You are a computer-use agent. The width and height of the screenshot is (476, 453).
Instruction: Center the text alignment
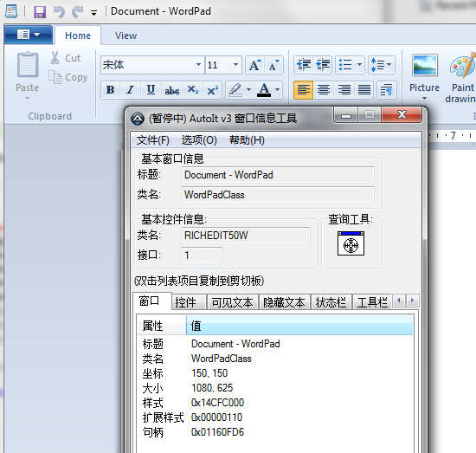[x=324, y=89]
